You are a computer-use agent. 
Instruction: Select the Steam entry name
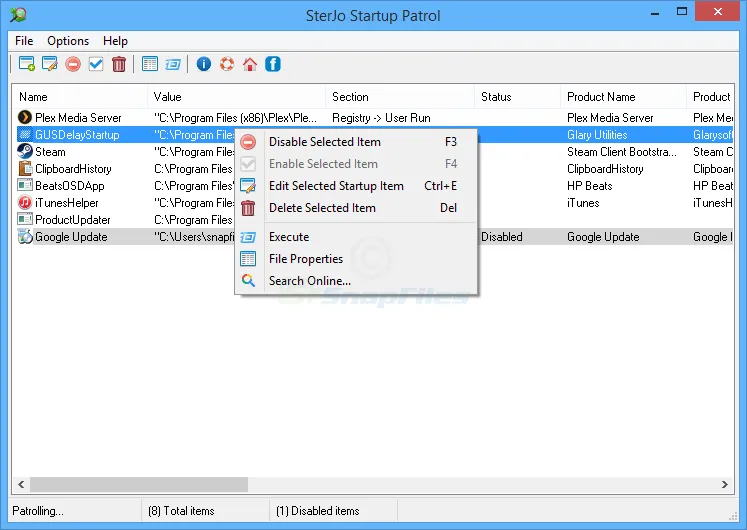coord(50,152)
